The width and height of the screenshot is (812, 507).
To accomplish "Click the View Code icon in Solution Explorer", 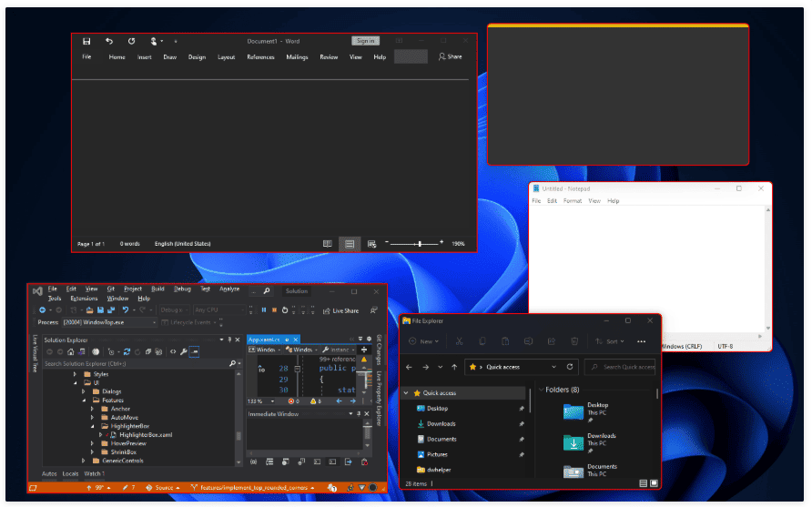I will [x=173, y=352].
